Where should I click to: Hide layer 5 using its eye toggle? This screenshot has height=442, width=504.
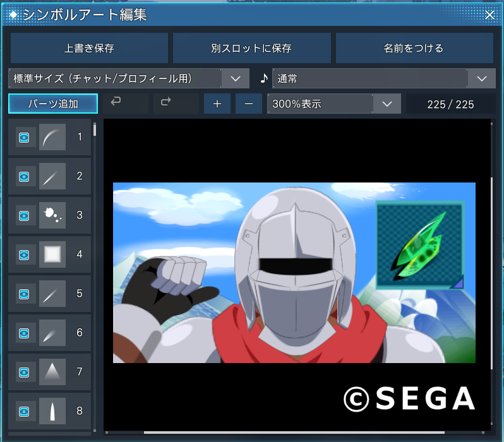(x=24, y=294)
